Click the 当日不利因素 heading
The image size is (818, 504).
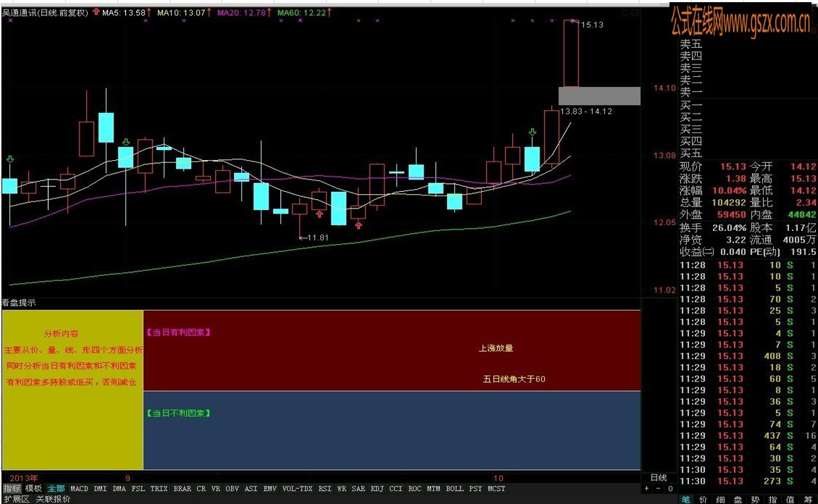[x=178, y=413]
